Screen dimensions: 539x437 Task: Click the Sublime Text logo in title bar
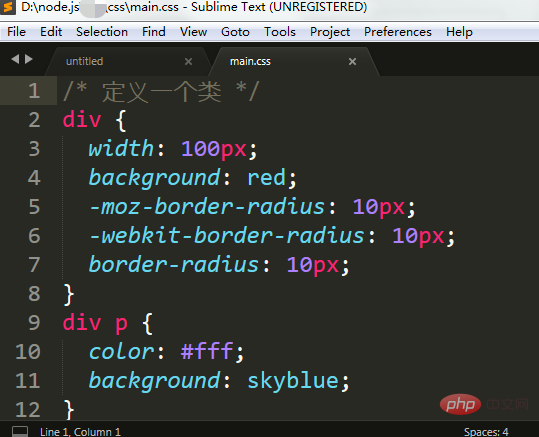point(7,7)
